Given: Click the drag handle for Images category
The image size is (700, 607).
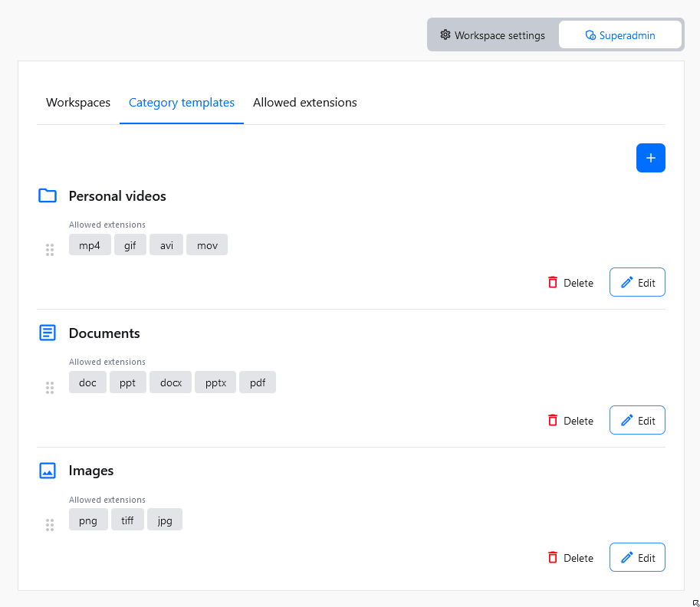Looking at the screenshot, I should point(50,525).
